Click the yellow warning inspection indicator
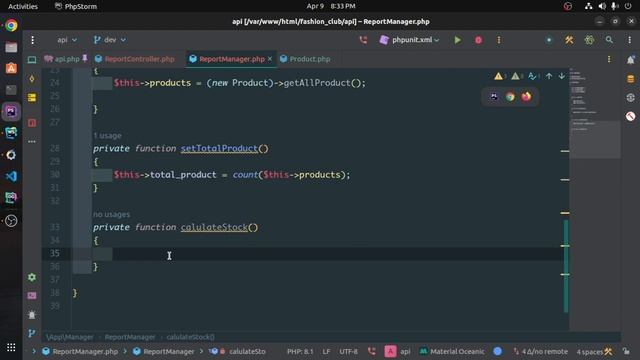This screenshot has height=360, width=640. point(500,76)
